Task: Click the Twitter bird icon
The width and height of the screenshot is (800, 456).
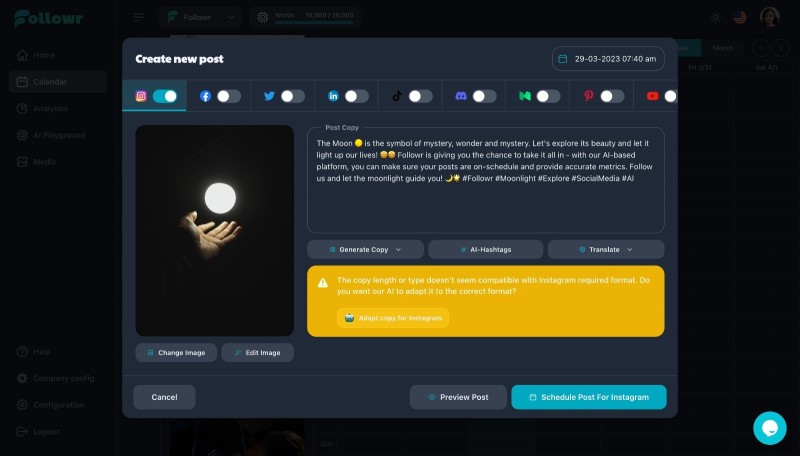Action: click(x=269, y=96)
